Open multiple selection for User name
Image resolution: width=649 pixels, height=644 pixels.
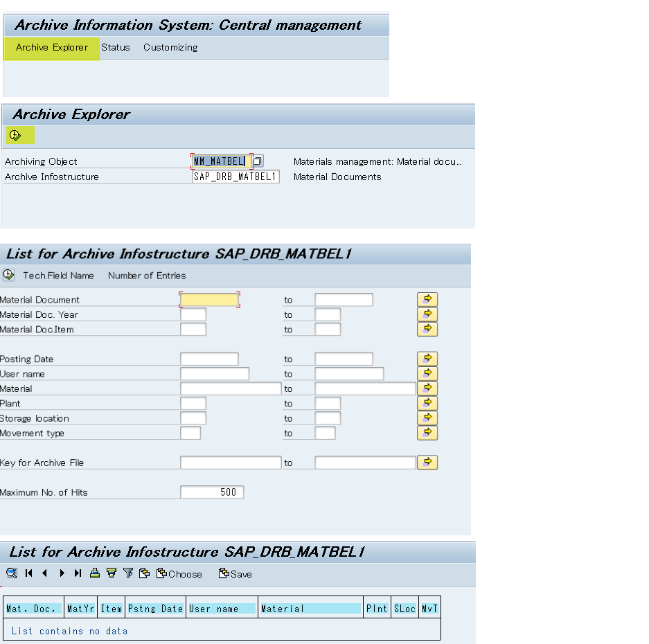[427, 373]
